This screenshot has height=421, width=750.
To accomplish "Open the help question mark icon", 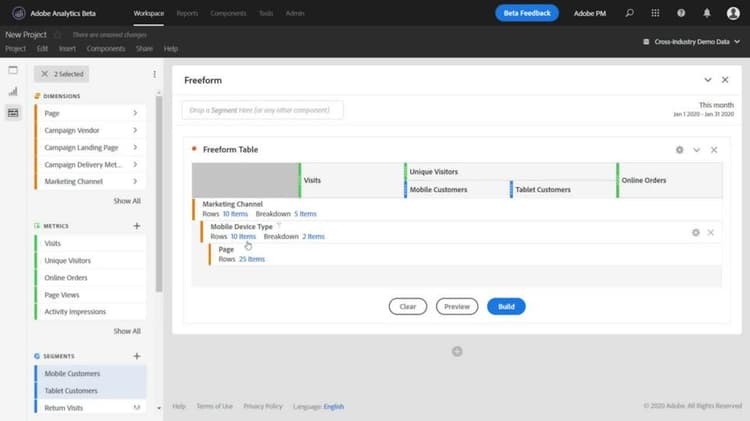I will click(681, 13).
